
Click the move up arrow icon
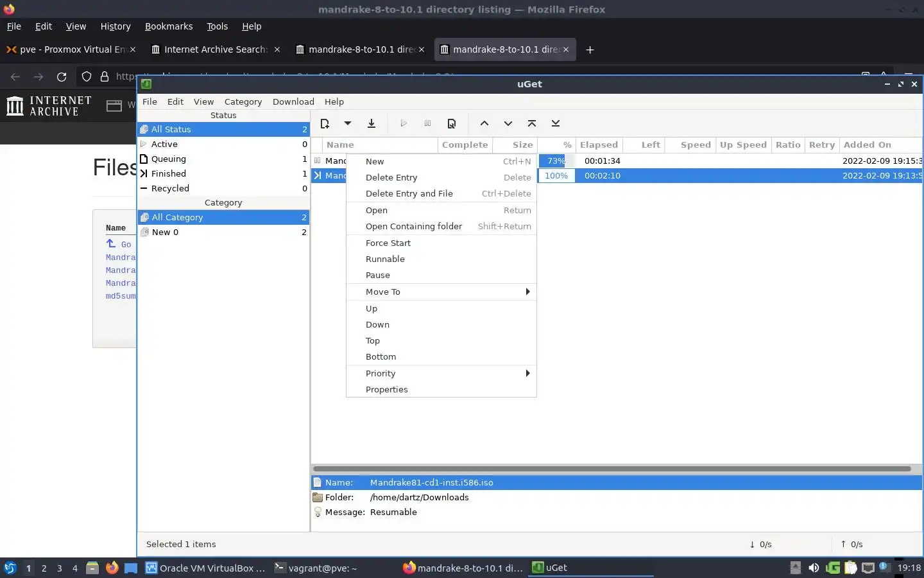(484, 123)
